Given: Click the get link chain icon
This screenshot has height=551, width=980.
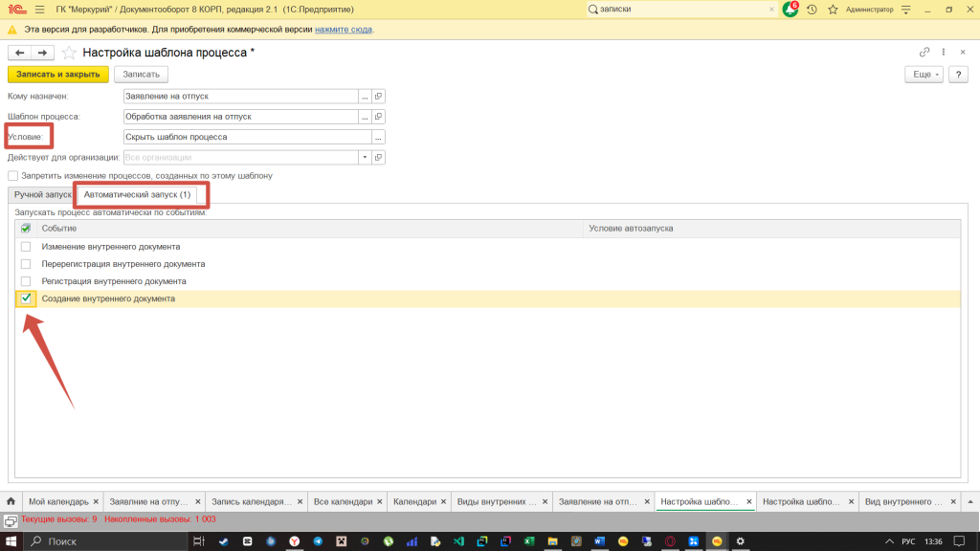Looking at the screenshot, I should click(924, 53).
